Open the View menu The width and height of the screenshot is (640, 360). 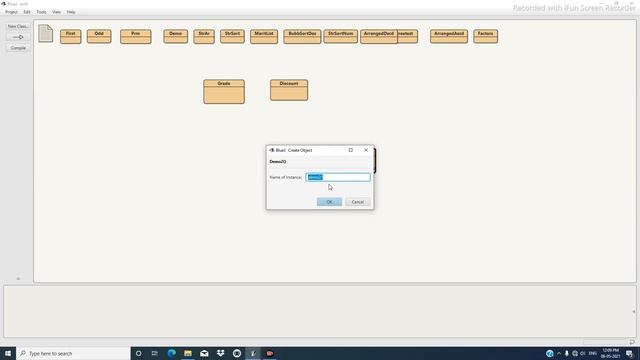click(56, 12)
